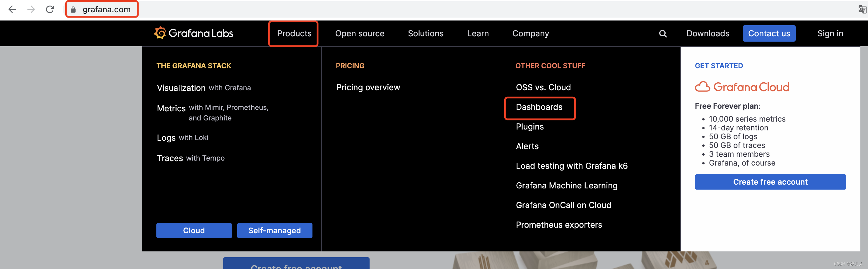Click the '14-day retention' text
The image size is (868, 269).
[739, 128]
